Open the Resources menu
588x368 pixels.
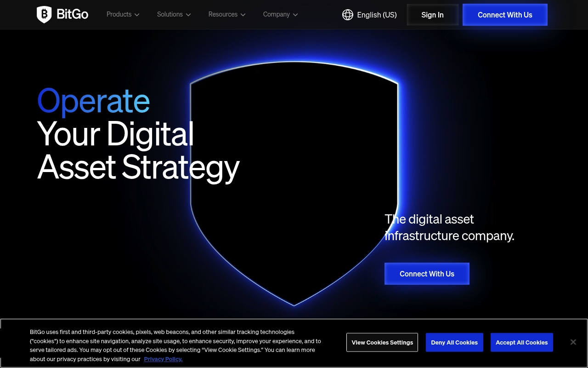227,14
